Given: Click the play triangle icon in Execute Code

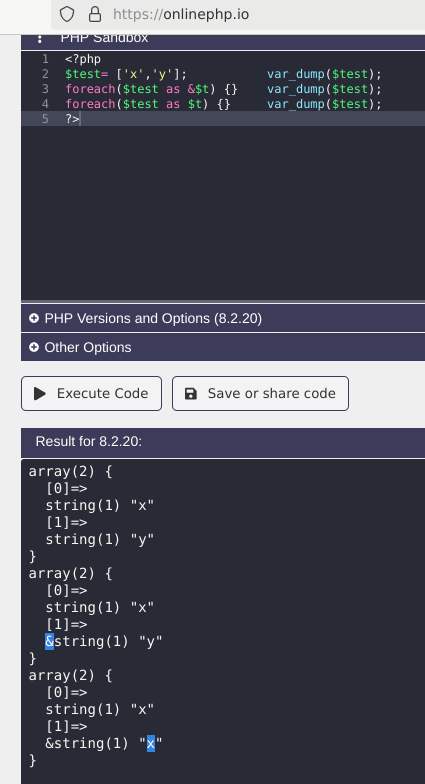Looking at the screenshot, I should point(40,394).
